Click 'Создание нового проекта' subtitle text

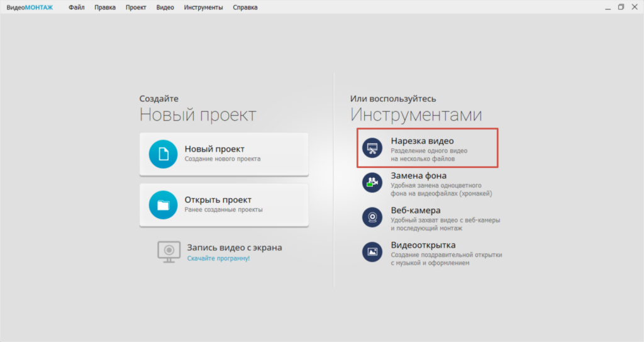(223, 159)
